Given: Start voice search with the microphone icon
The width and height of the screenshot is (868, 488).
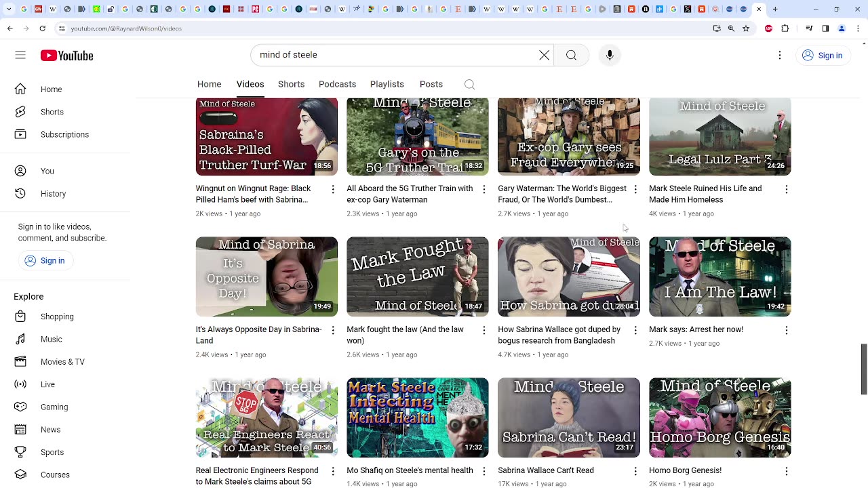Looking at the screenshot, I should tap(610, 56).
